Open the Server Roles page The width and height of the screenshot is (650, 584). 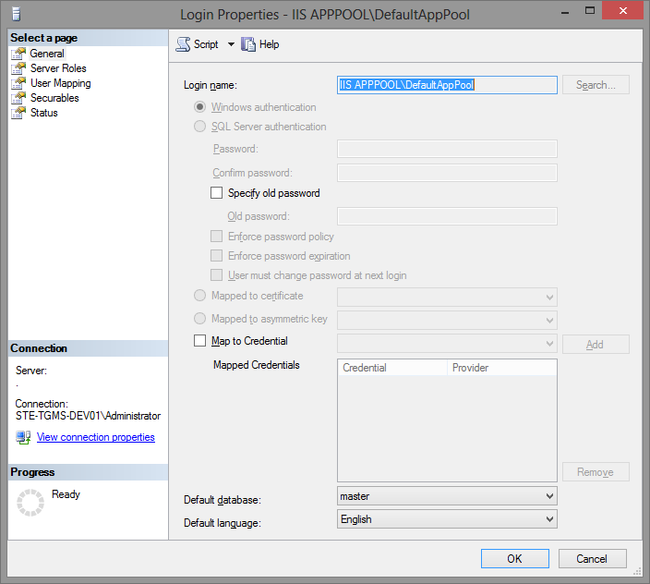pyautogui.click(x=58, y=68)
